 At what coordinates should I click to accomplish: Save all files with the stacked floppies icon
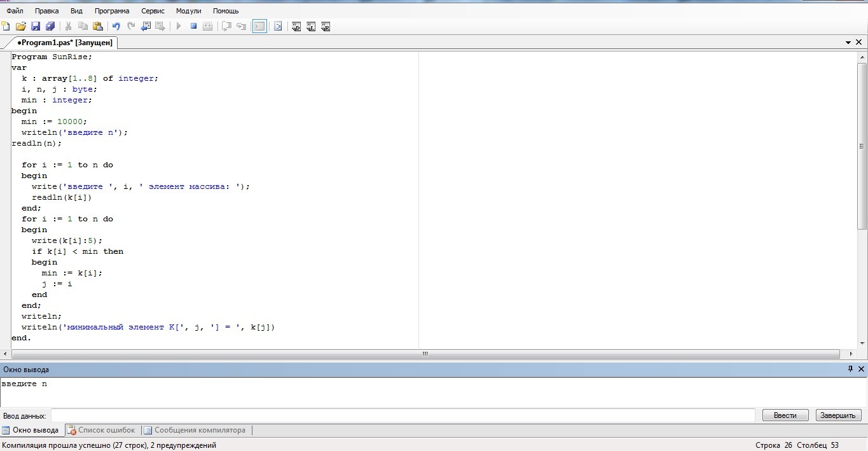[x=50, y=26]
